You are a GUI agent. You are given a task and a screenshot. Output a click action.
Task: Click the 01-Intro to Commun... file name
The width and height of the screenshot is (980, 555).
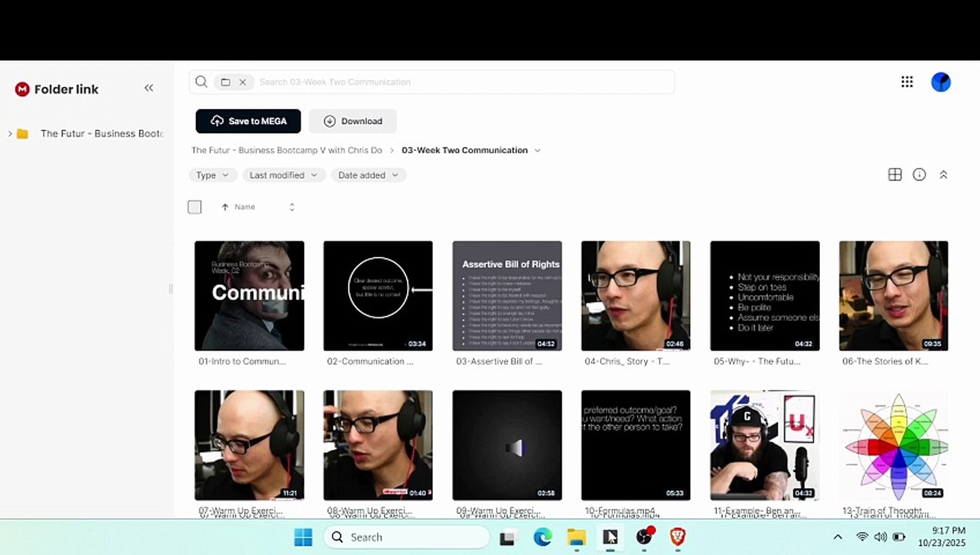pos(242,361)
